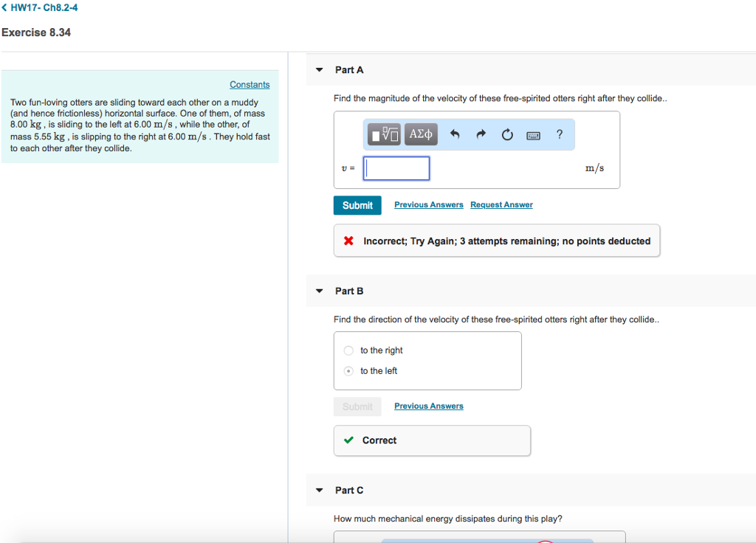Image resolution: width=756 pixels, height=543 pixels.
Task: Open the math templates tool
Action: click(385, 134)
